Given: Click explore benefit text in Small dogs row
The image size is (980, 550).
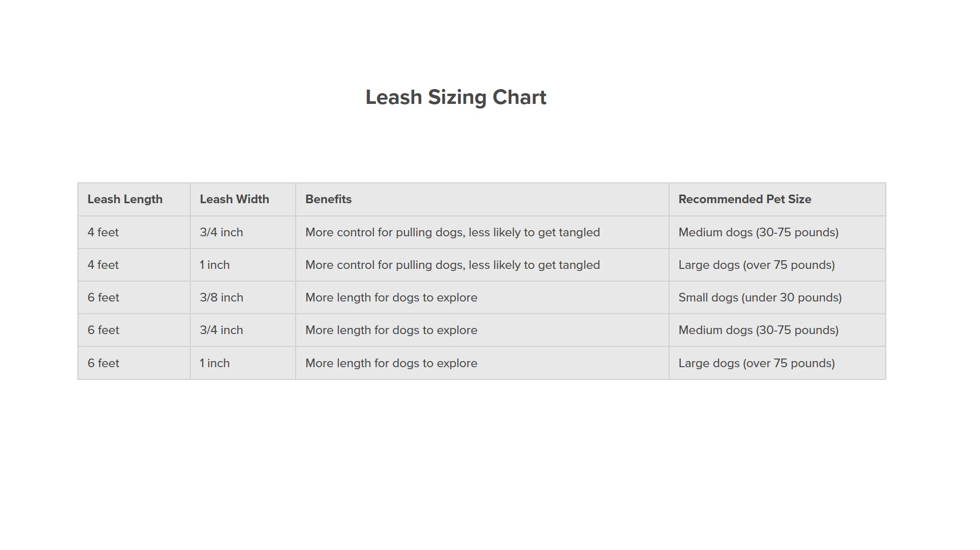Looking at the screenshot, I should [391, 297].
